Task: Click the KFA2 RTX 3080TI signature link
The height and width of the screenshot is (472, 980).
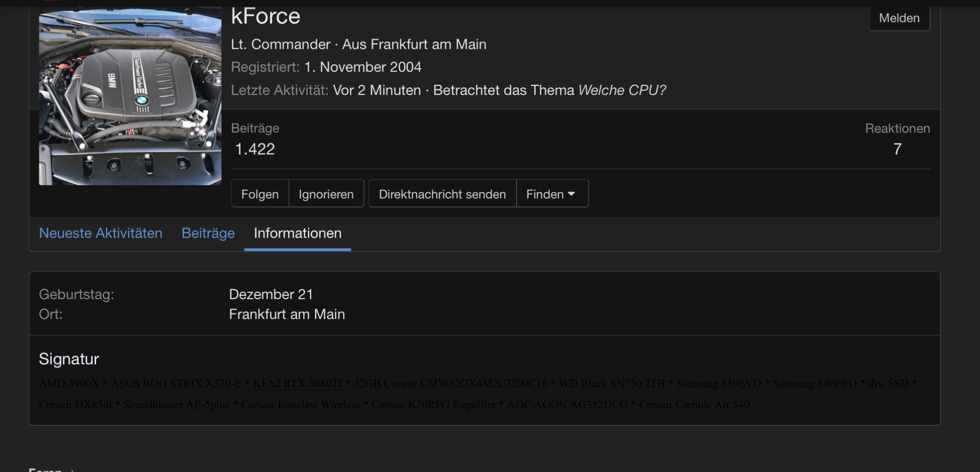Action: pyautogui.click(x=297, y=383)
